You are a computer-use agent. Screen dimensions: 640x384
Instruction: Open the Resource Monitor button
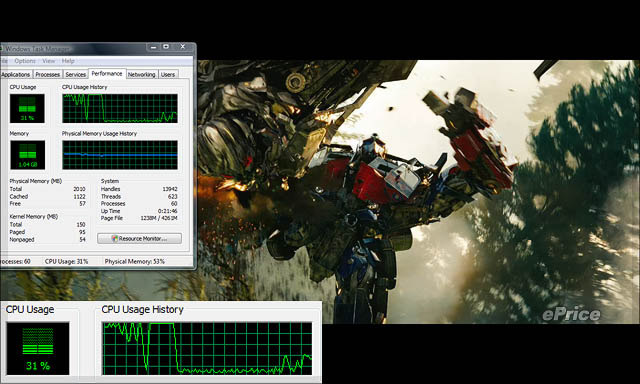pos(140,238)
